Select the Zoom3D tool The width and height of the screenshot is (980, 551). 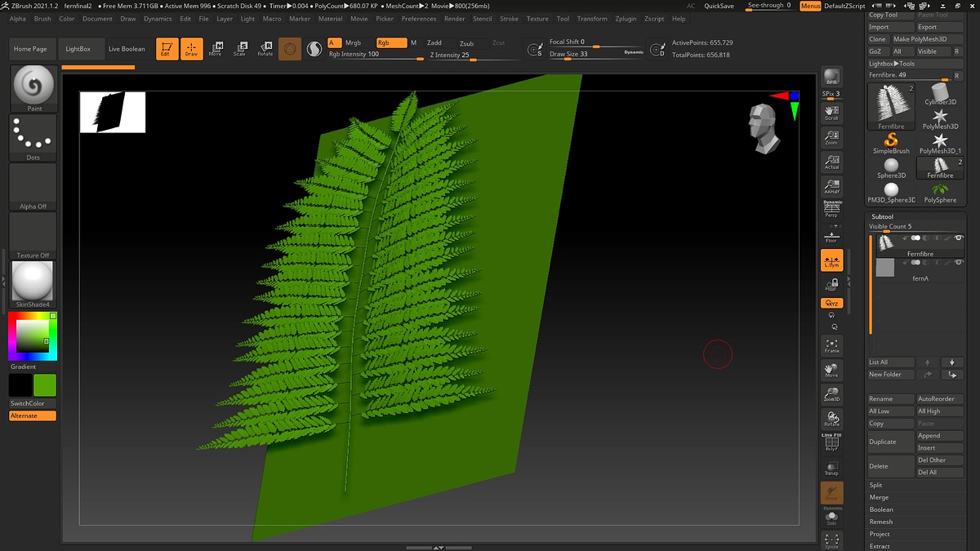coord(831,394)
